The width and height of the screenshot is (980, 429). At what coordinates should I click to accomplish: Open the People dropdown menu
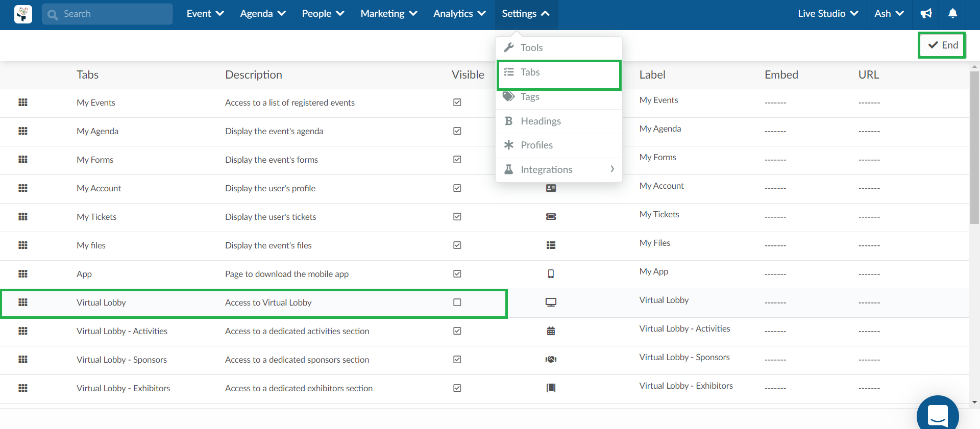[323, 14]
